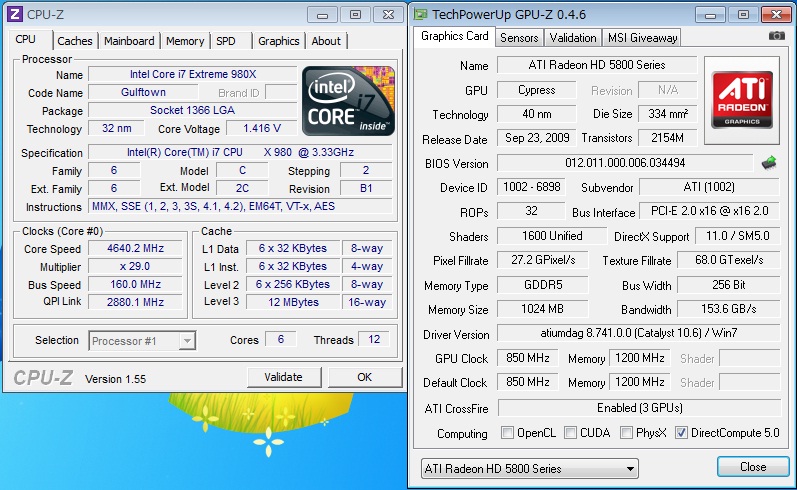Image resolution: width=797 pixels, height=490 pixels.
Task: Open the ATI Radeon HD 5800 Series dropdown
Action: coord(530,469)
